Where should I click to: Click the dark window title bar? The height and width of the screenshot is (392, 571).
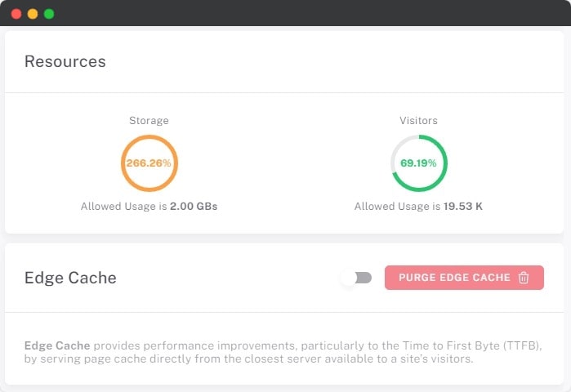(x=286, y=14)
